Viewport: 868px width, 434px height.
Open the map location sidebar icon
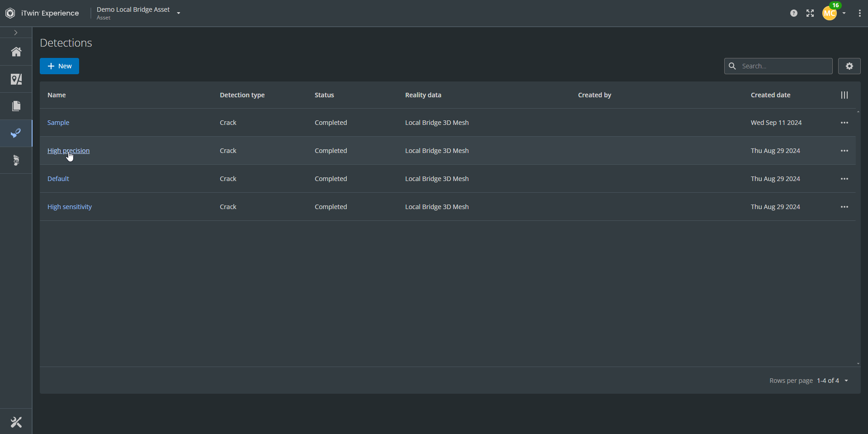tap(16, 79)
